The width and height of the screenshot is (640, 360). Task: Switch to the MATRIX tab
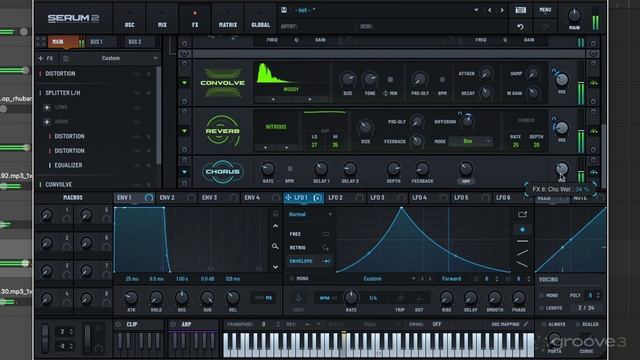[228, 18]
